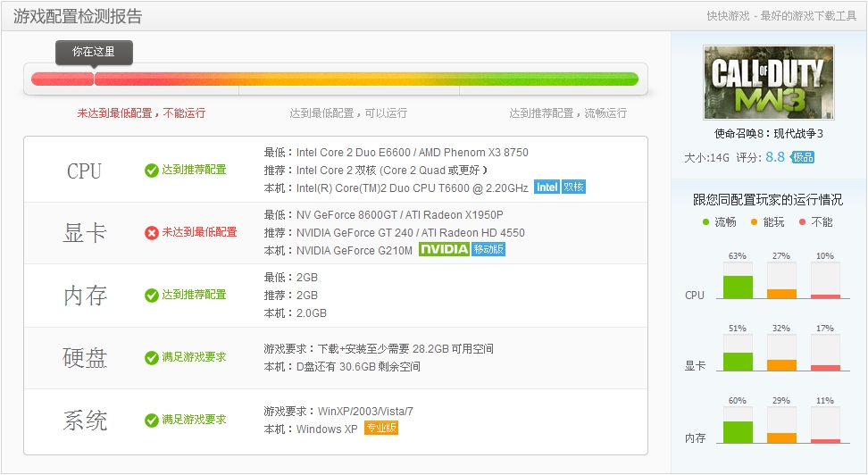Click 本机：Windows XP text
Viewport: 868px width, 475px height.
[311, 429]
